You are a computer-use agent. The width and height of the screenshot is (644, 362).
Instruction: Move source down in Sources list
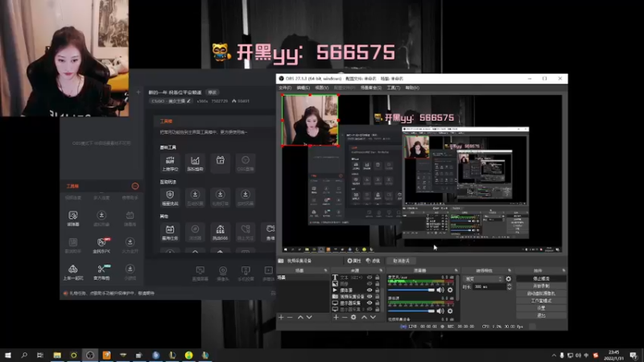click(373, 317)
